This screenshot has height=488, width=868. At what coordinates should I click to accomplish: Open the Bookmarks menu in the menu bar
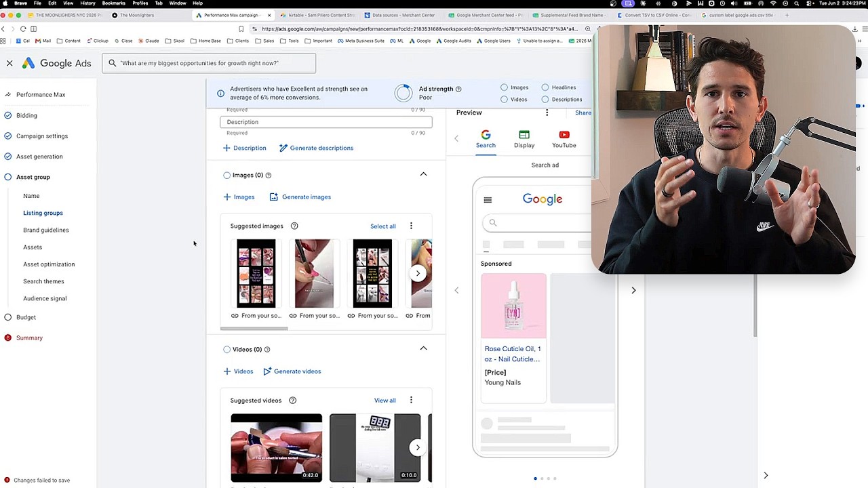(113, 3)
